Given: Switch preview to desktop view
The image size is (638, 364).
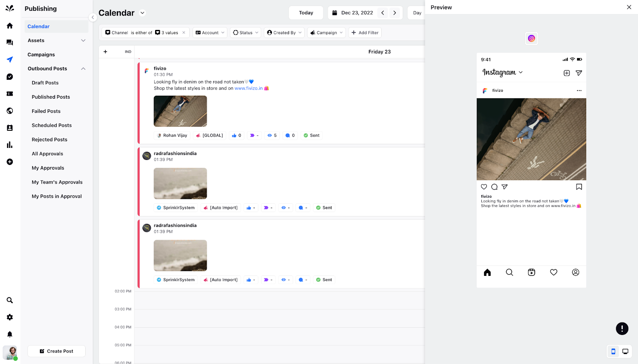Looking at the screenshot, I should tap(625, 351).
